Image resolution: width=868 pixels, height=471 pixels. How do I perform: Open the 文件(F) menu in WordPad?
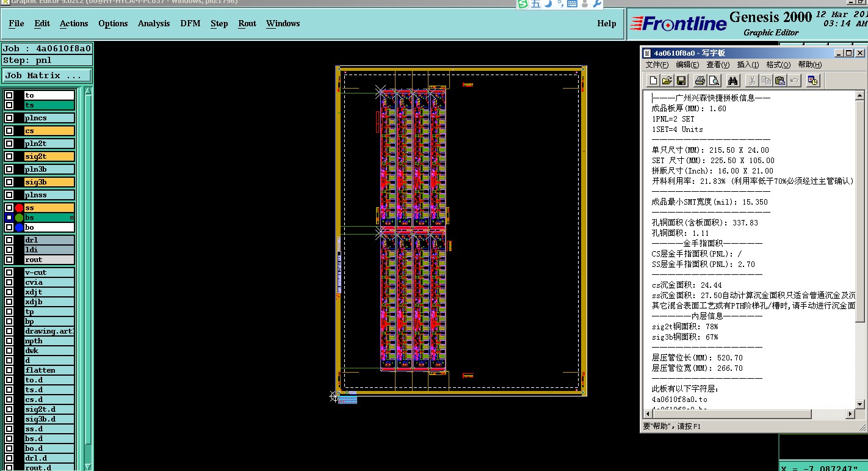coord(657,65)
